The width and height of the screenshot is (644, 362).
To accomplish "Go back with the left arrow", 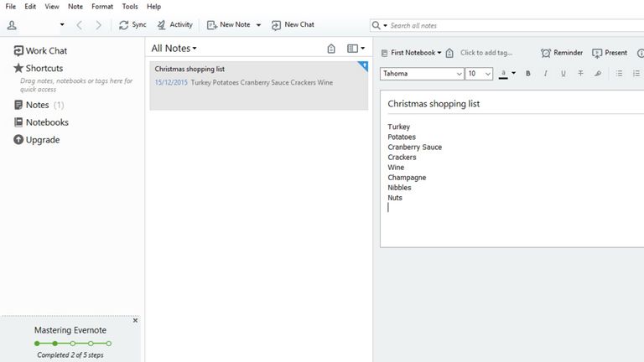I will pyautogui.click(x=80, y=25).
